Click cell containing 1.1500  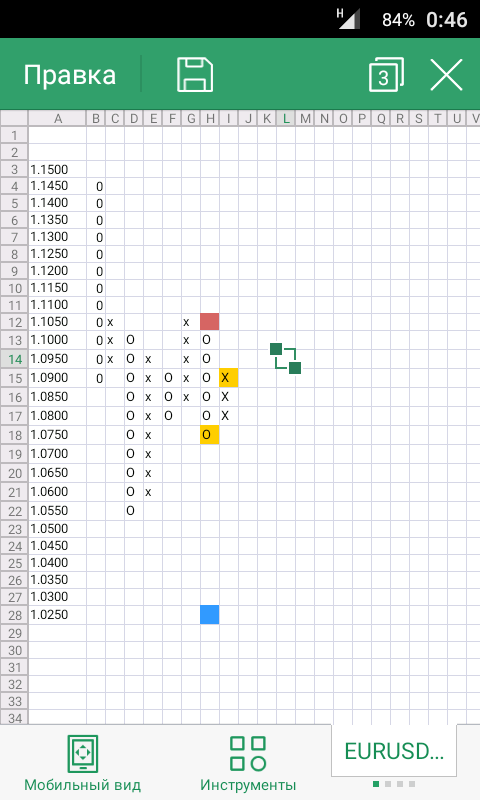pyautogui.click(x=58, y=169)
